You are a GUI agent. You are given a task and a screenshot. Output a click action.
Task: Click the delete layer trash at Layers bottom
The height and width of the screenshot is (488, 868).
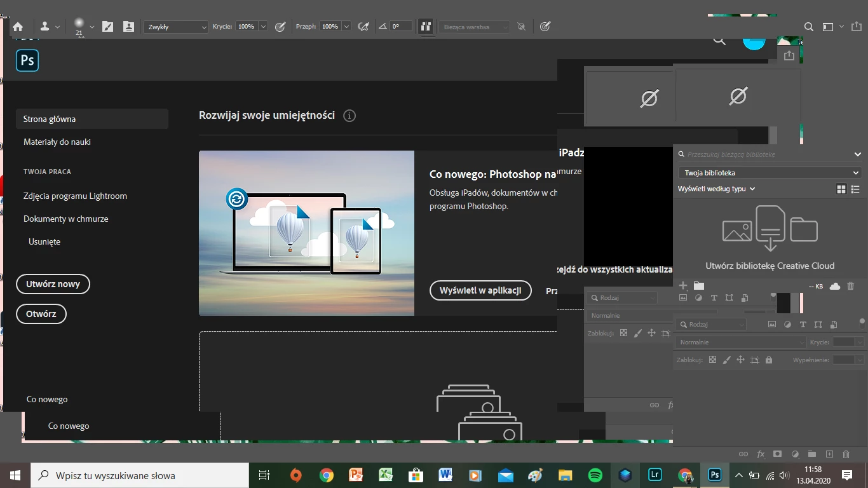[846, 454]
